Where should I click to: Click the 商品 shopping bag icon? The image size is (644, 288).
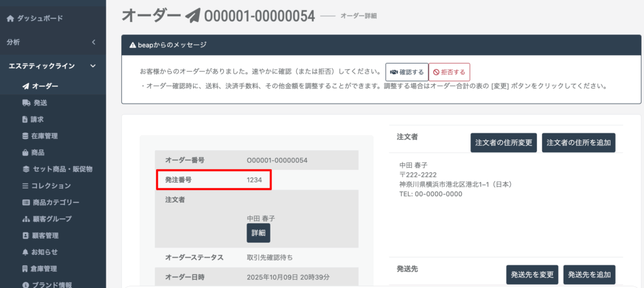point(25,152)
